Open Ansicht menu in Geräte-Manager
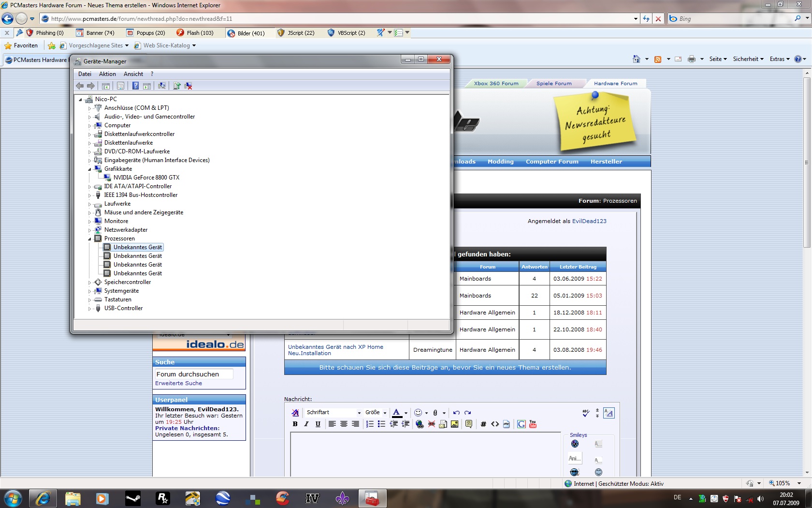The height and width of the screenshot is (508, 812). [x=133, y=74]
